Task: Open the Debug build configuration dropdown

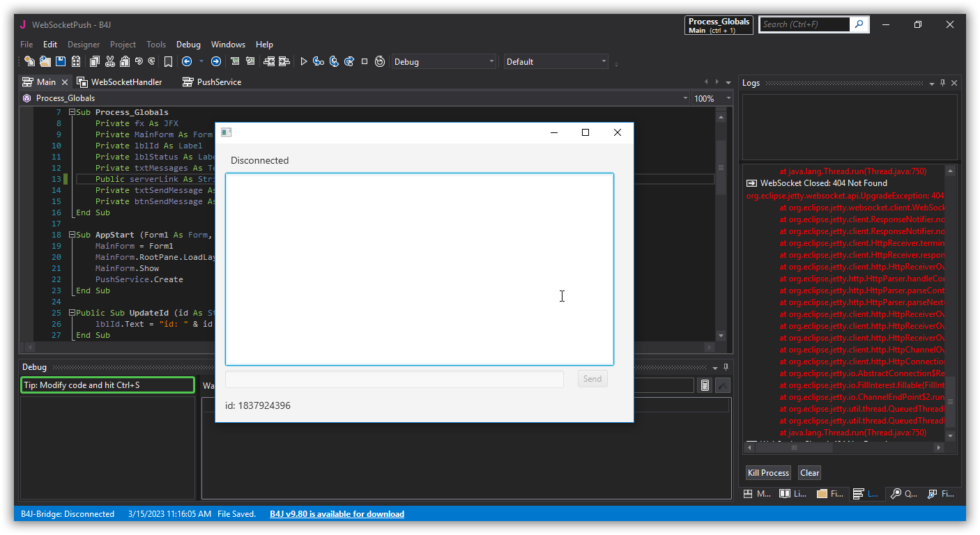Action: [x=443, y=61]
